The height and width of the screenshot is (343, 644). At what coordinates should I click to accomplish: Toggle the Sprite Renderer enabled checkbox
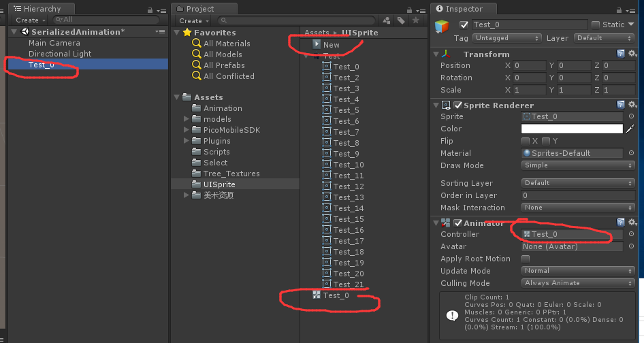coord(457,105)
